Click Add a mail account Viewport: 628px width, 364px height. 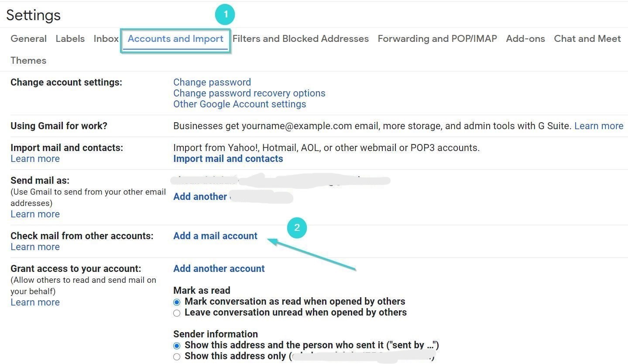click(215, 236)
